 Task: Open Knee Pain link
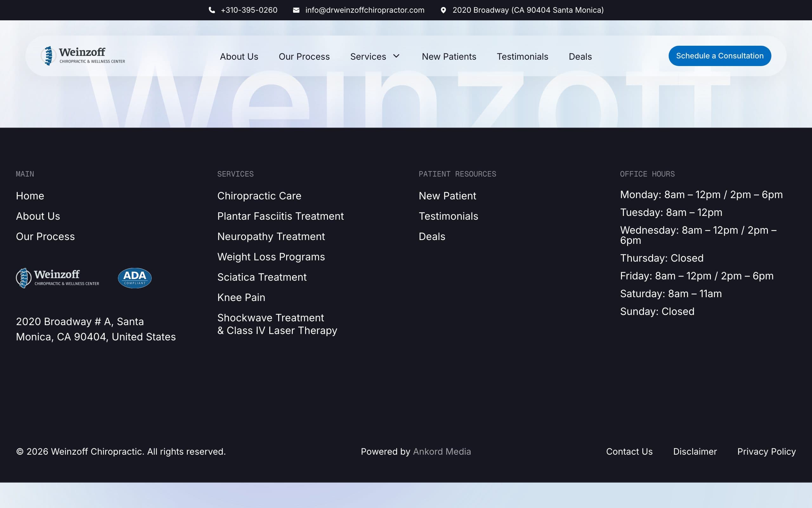(x=241, y=297)
